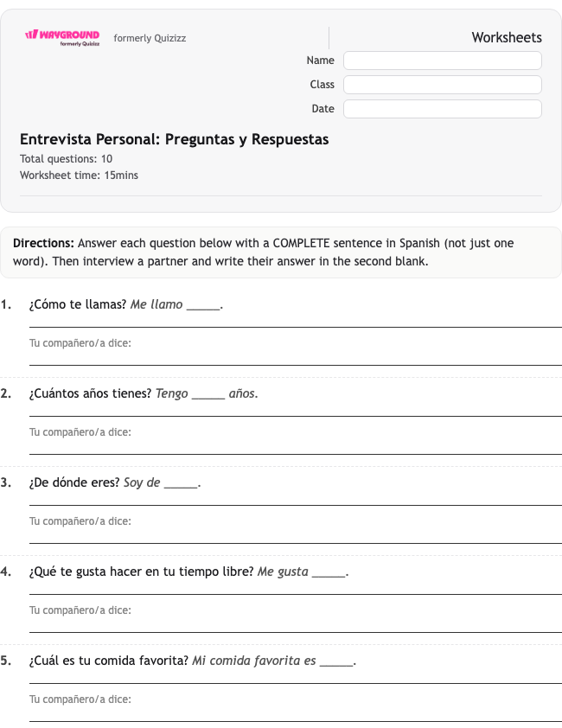
Task: Click the Directions instruction box
Action: (x=281, y=252)
